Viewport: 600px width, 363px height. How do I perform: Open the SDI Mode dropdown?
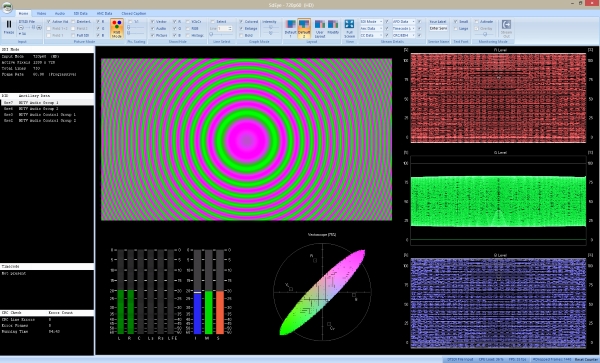click(x=371, y=22)
